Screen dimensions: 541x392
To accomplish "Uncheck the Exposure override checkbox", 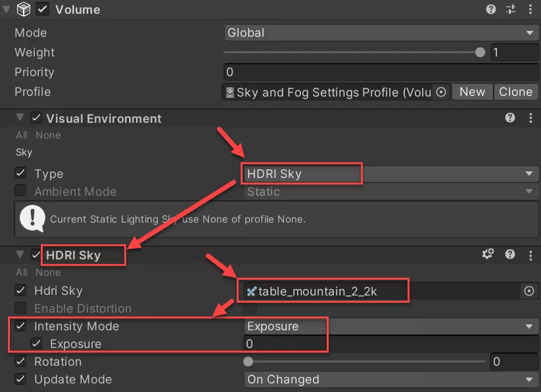I will coord(37,343).
